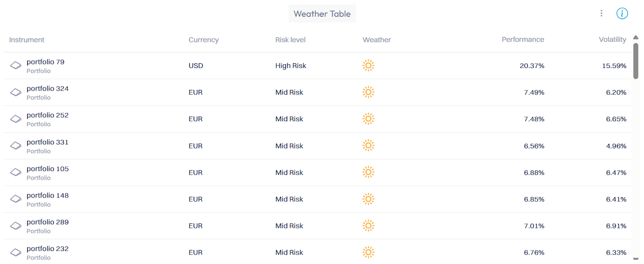Click the portfolio icon beside portfolio 105
The image size is (644, 264).
16,172
